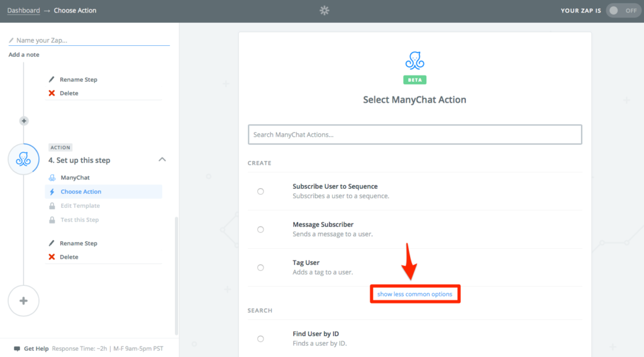Select Subscribe User to Sequence radio button
The image size is (644, 357).
pos(260,191)
